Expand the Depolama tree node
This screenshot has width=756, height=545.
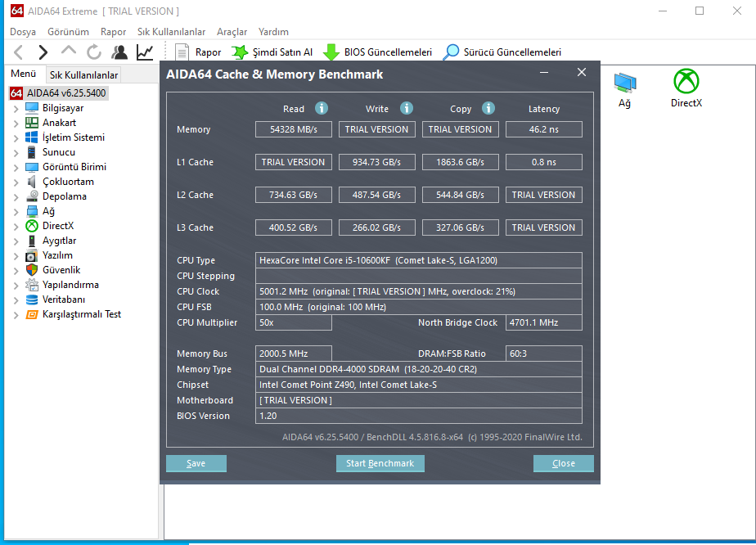[x=16, y=197]
